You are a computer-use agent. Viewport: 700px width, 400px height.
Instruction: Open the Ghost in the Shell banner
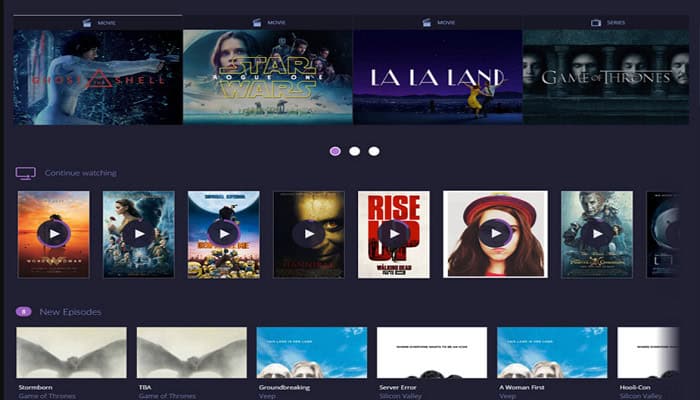click(98, 77)
